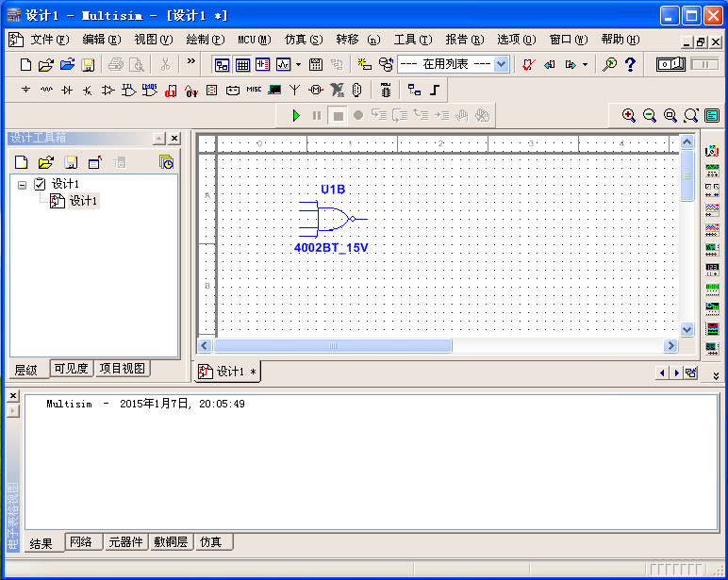The height and width of the screenshot is (580, 728).
Task: Place an MCU chip component
Action: [386, 90]
